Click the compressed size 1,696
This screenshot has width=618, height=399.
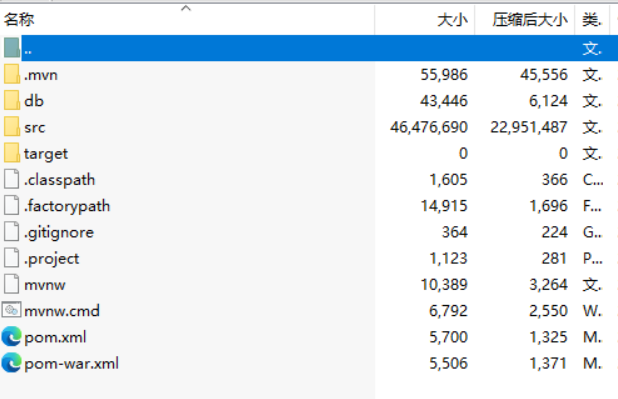[x=549, y=206]
